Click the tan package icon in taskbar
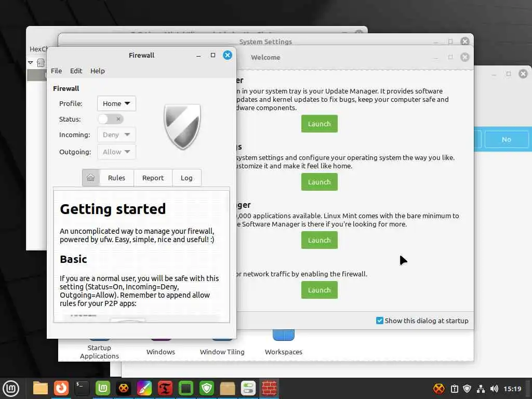Viewport: 532px width, 399px height. (228, 389)
